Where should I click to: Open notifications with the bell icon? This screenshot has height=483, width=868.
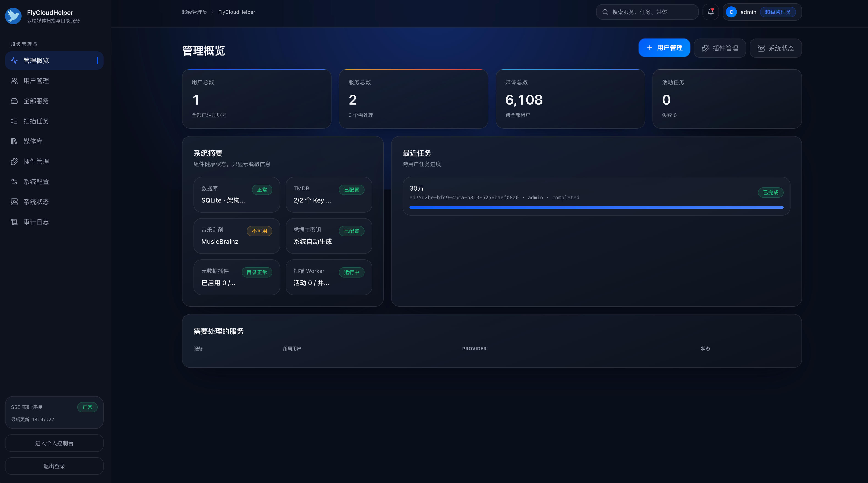tap(711, 12)
